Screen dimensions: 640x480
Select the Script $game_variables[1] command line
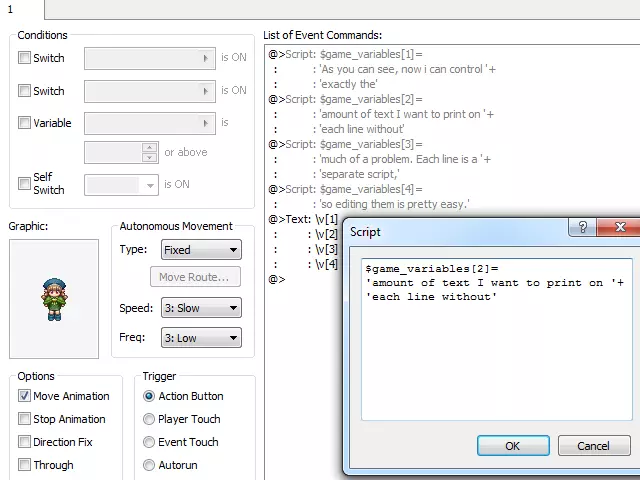click(345, 54)
